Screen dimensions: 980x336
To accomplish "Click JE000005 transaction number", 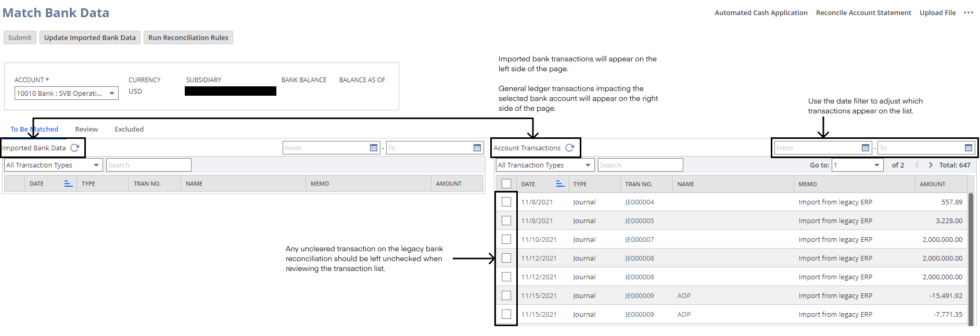I will (640, 221).
